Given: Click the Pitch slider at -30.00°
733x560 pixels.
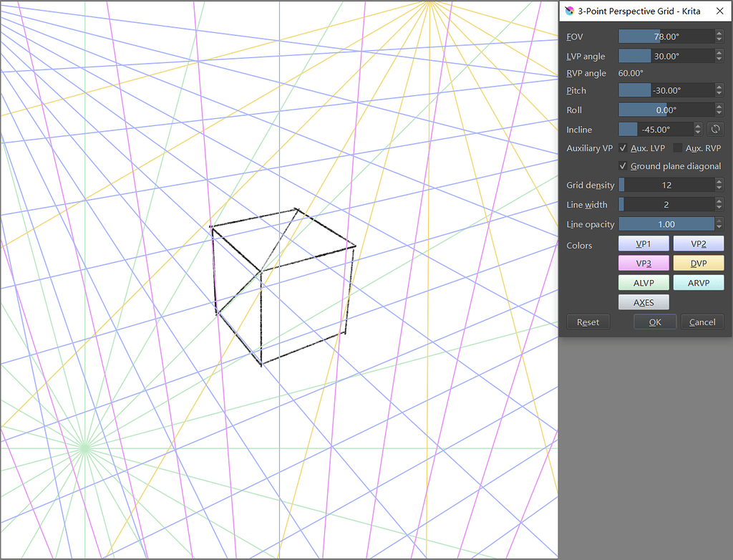Looking at the screenshot, I should 666,90.
